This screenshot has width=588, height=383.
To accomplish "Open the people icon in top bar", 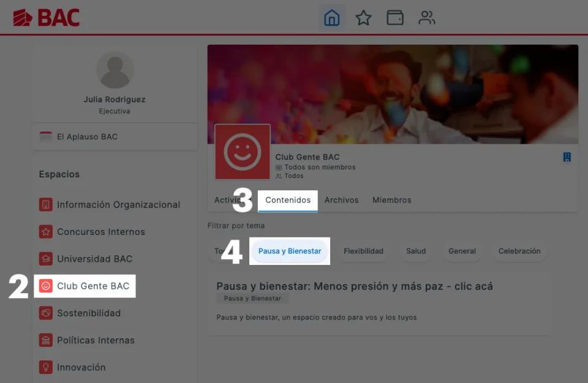I will (x=427, y=18).
